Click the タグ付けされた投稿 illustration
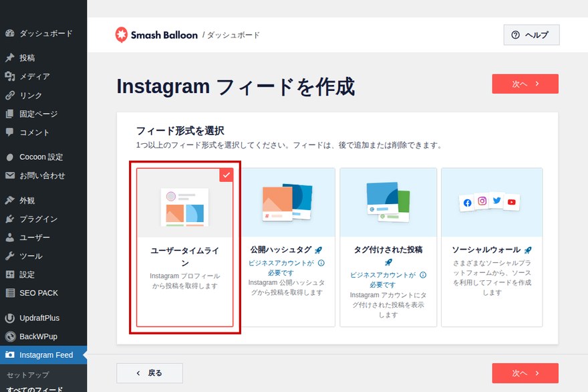This screenshot has width=588, height=392. 388,202
